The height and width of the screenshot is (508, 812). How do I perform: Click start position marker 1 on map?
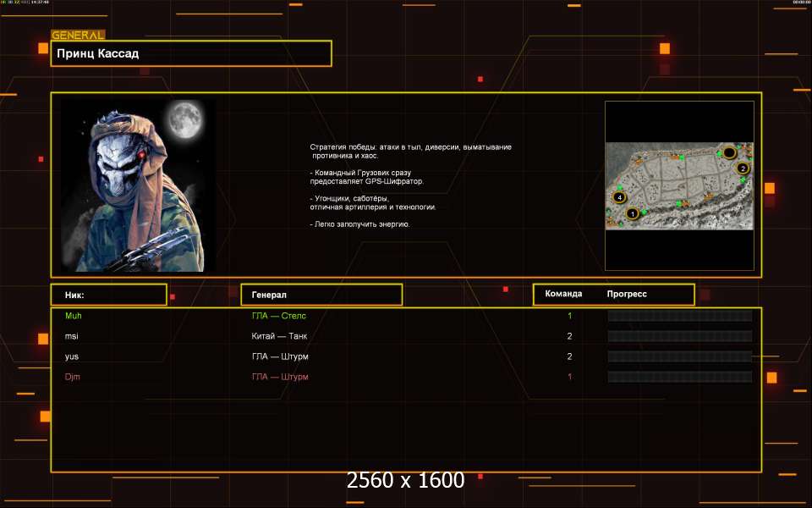632,214
